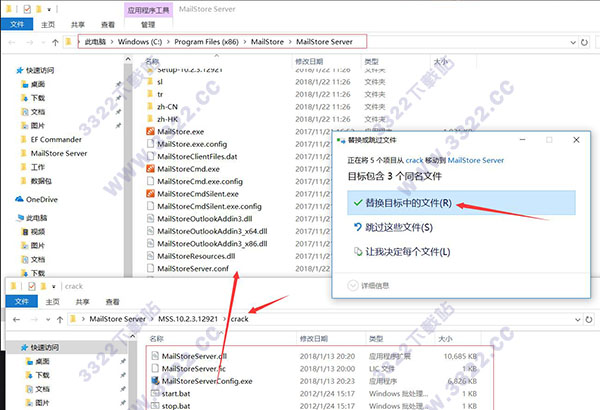Viewport: 600px width, 410px height.
Task: Sort by 修改日期 column in upper file list
Action: [x=309, y=61]
